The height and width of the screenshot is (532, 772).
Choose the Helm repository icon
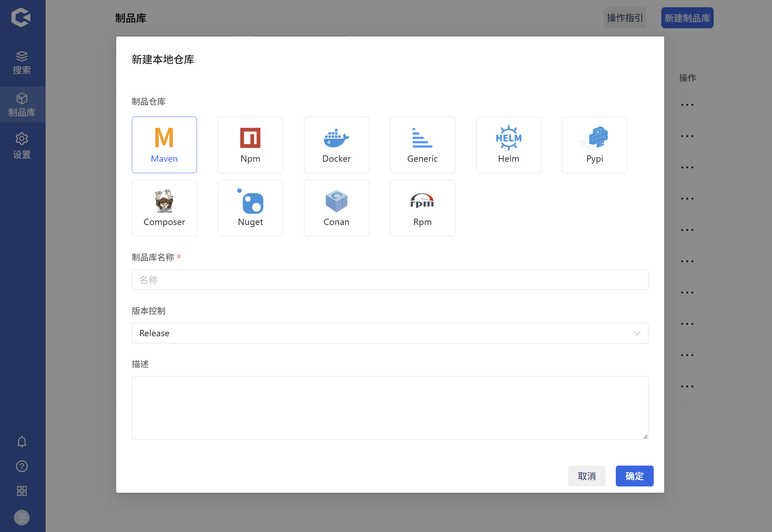[508, 145]
